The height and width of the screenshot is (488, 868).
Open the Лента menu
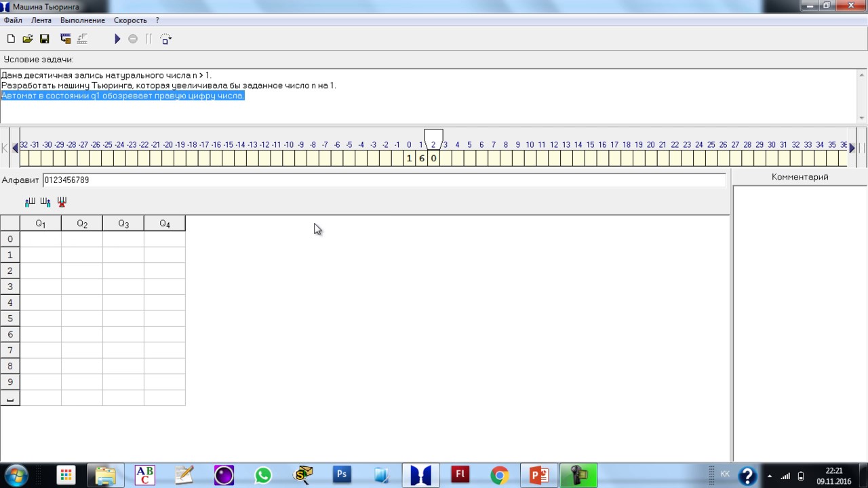pyautogui.click(x=41, y=20)
